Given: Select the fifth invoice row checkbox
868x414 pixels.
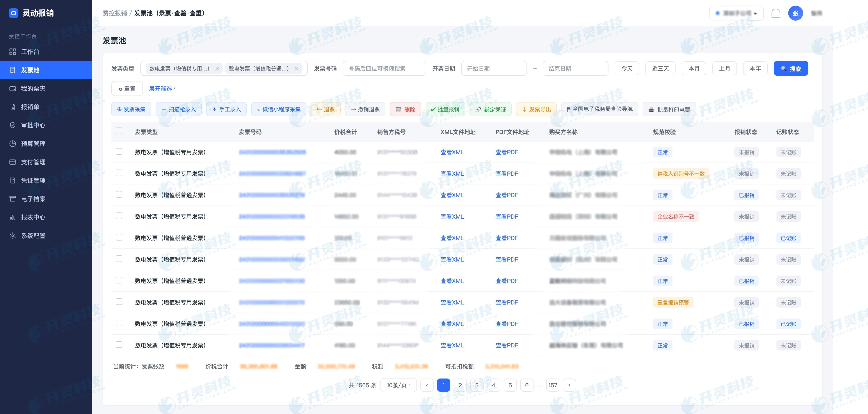Looking at the screenshot, I should click(x=119, y=237).
